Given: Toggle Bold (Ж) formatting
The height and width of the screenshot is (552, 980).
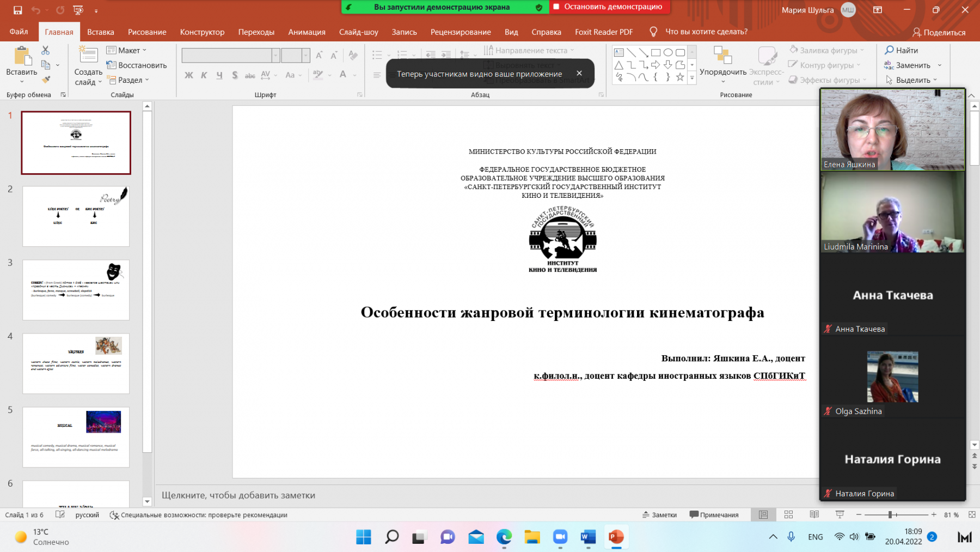Looking at the screenshot, I should click(x=189, y=75).
